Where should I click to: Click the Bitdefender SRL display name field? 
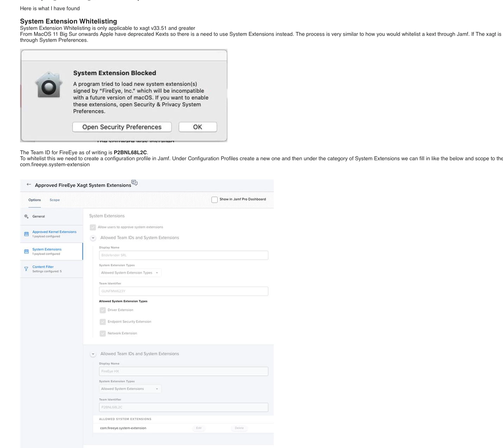(x=183, y=255)
